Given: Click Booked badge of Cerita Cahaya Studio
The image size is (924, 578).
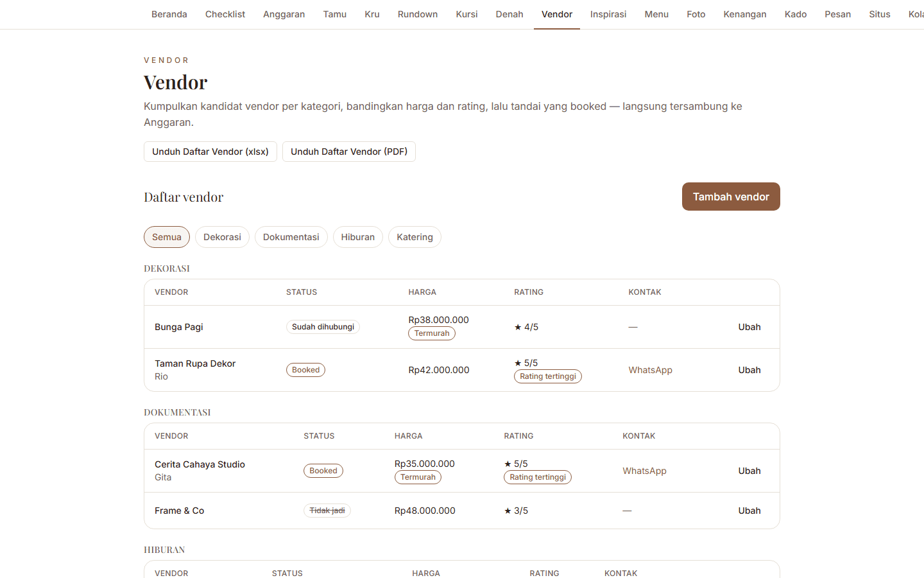Looking at the screenshot, I should point(323,471).
